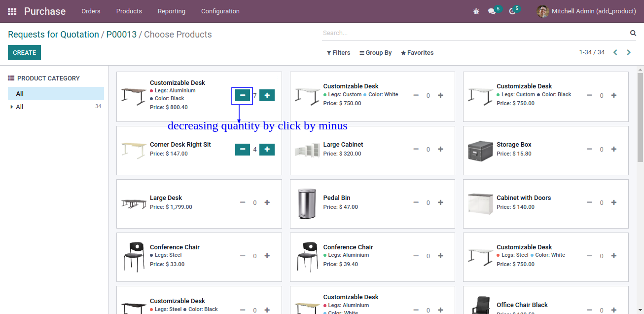This screenshot has width=644, height=314.
Task: Open the activities clock icon
Action: click(512, 11)
